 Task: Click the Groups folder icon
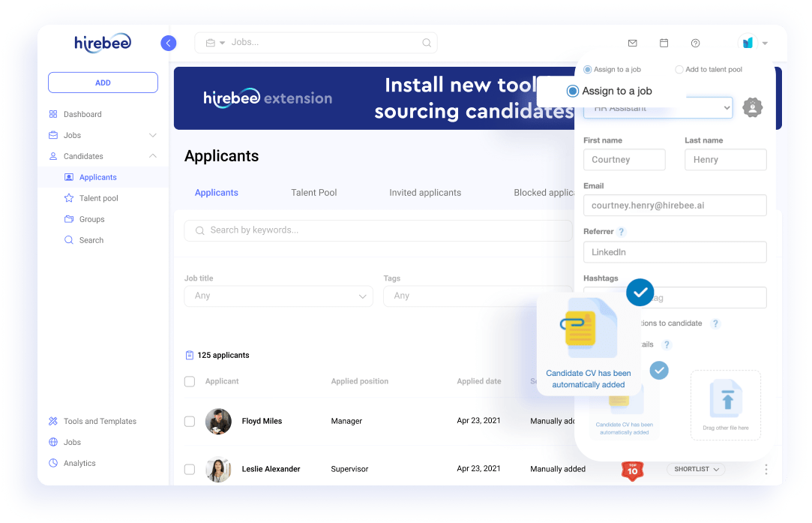[68, 219]
